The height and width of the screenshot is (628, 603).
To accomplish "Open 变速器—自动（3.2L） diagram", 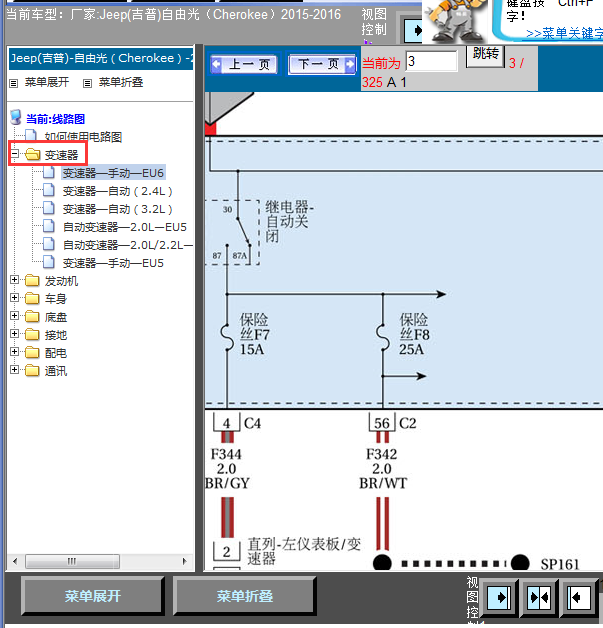I will point(118,209).
